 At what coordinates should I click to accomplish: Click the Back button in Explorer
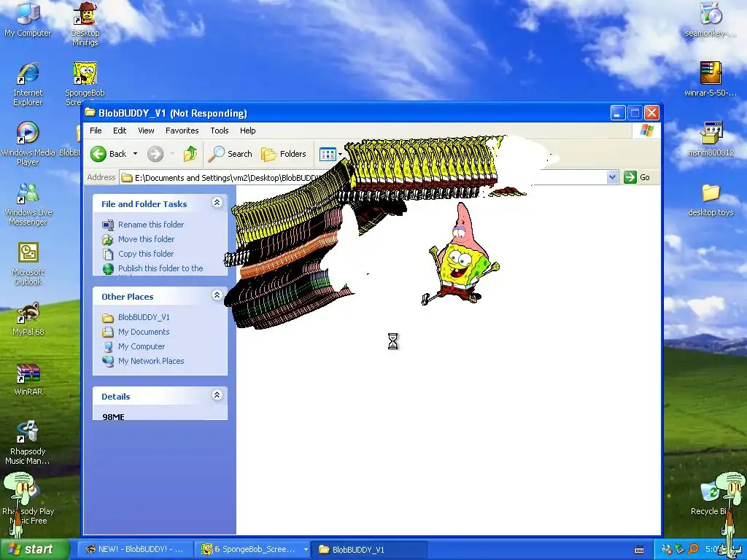[x=109, y=154]
